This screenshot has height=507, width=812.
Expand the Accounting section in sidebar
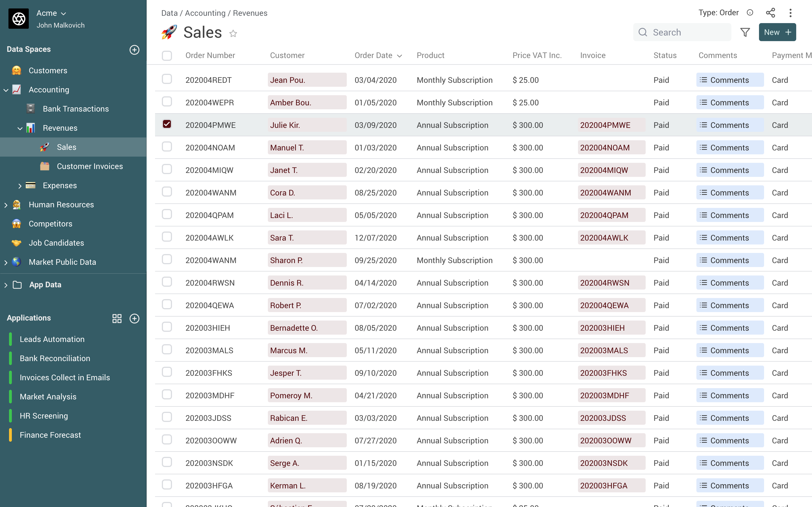click(x=6, y=89)
